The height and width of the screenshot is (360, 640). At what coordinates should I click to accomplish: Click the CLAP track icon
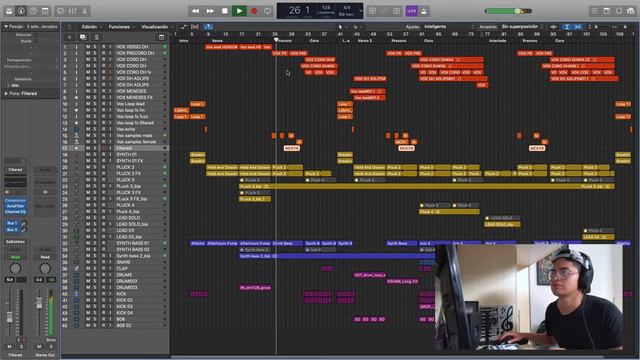[x=76, y=269]
